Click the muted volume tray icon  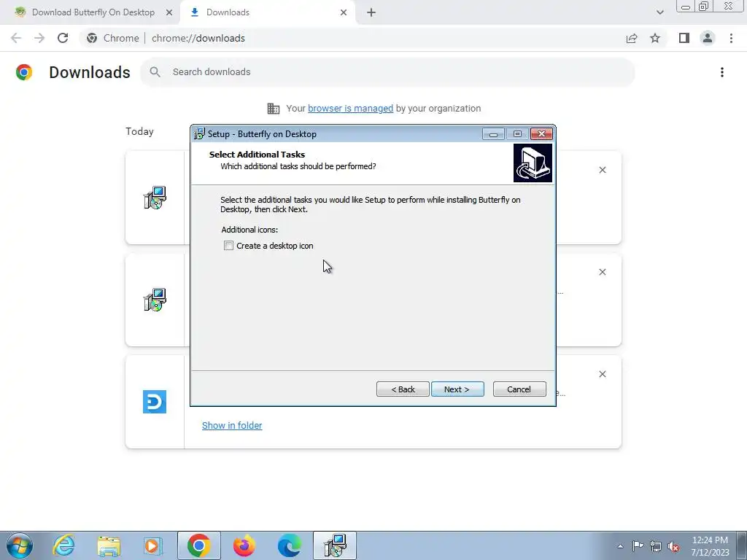coord(673,546)
